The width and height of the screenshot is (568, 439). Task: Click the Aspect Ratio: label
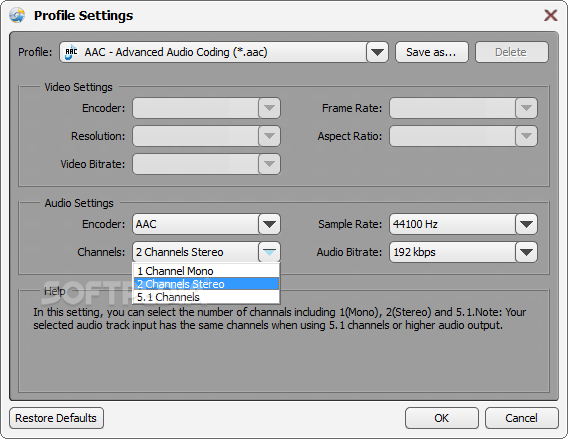(x=350, y=136)
